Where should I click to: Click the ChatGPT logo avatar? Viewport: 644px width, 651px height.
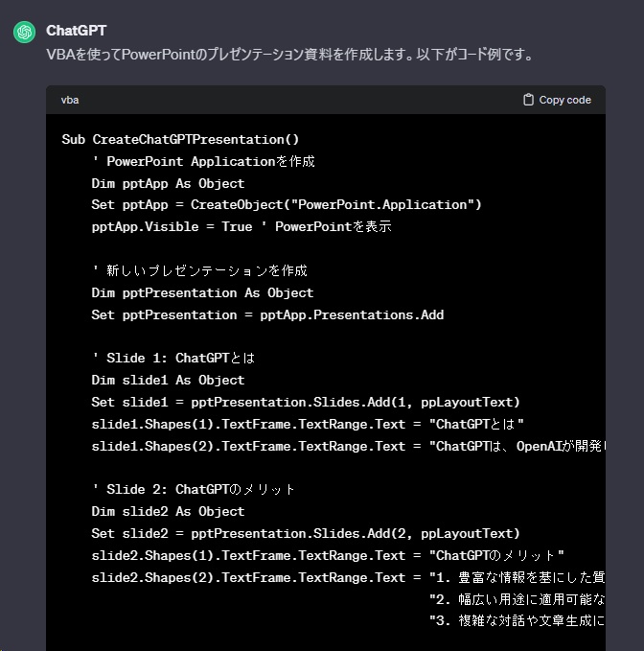[x=24, y=32]
